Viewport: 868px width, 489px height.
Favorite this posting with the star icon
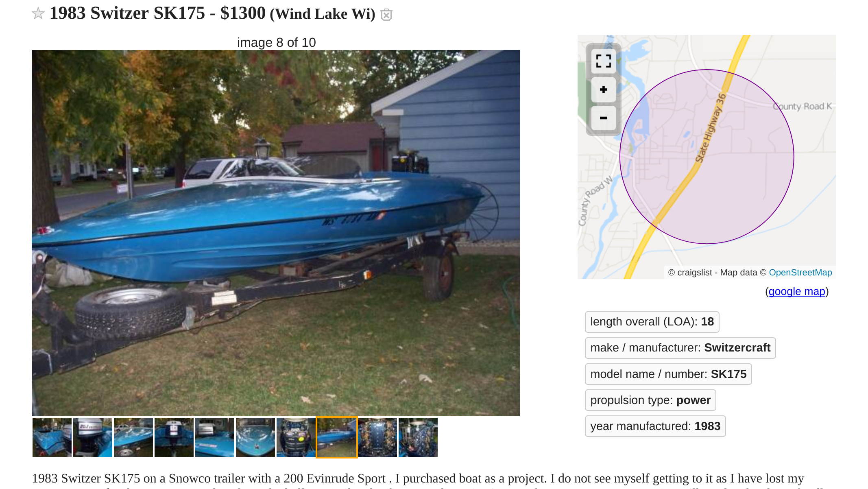tap(38, 13)
